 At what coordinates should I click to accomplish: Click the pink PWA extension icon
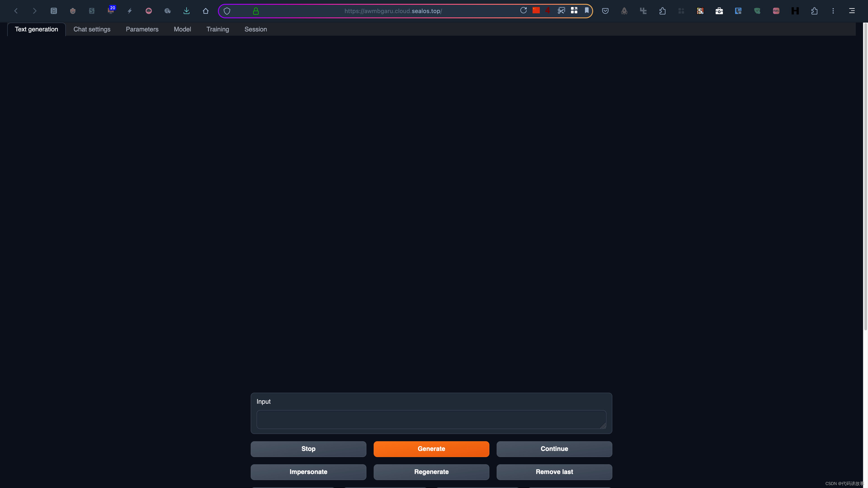(776, 11)
